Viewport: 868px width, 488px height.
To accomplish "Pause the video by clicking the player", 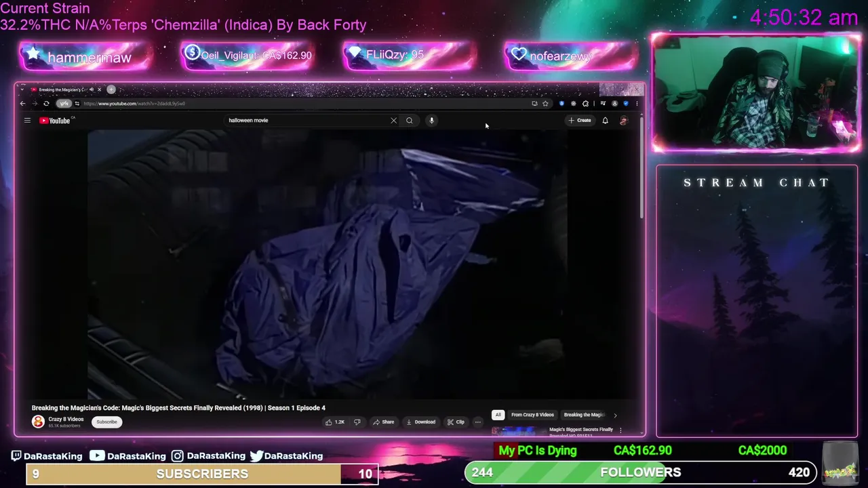I will click(328, 264).
